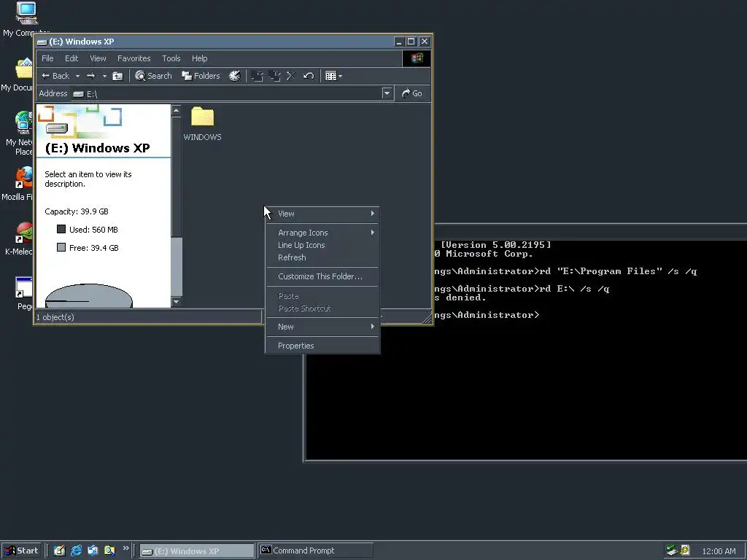The width and height of the screenshot is (747, 560).
Task: Open the Help menu
Action: click(x=200, y=58)
